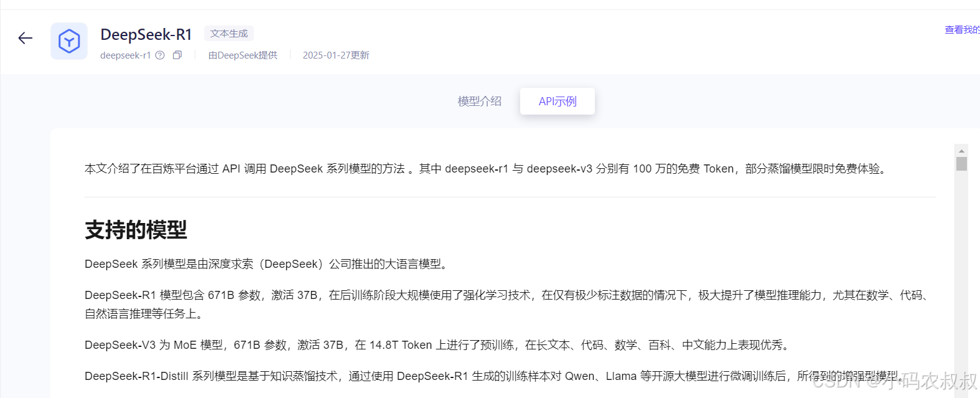Screen dimensions: 980x398
Task: Click the vertical scrollbar thumb
Action: (x=961, y=164)
